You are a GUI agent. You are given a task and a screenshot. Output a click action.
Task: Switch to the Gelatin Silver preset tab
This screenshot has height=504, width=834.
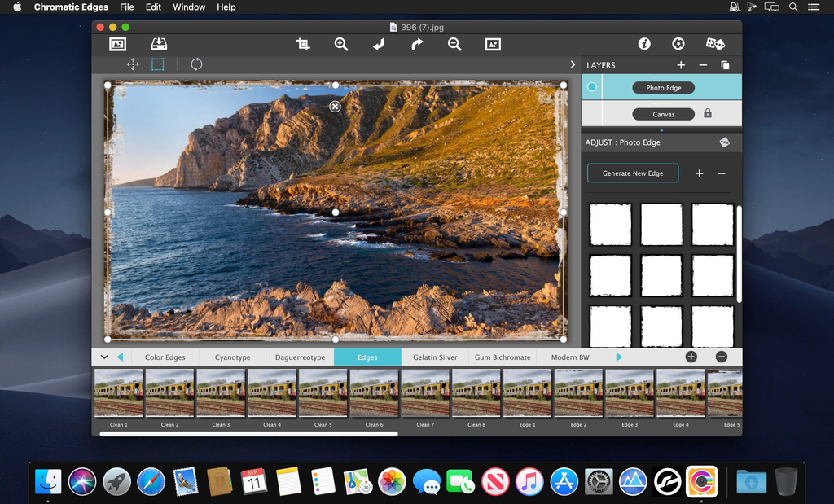click(435, 357)
